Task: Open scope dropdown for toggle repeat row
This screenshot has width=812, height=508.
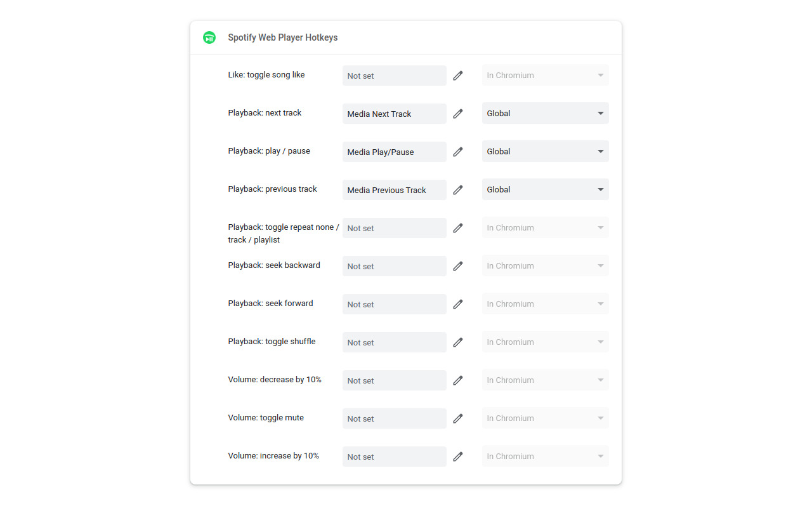Action: click(x=546, y=227)
